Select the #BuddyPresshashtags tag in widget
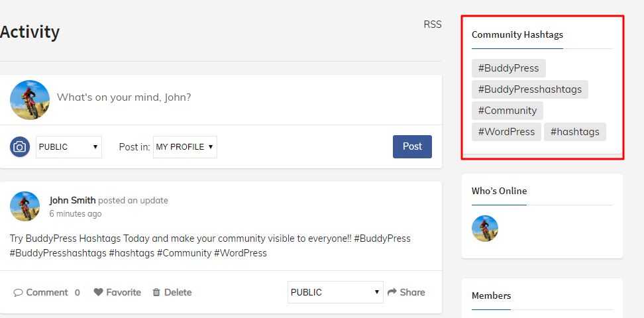Image resolution: width=644 pixels, height=318 pixels. pos(530,89)
